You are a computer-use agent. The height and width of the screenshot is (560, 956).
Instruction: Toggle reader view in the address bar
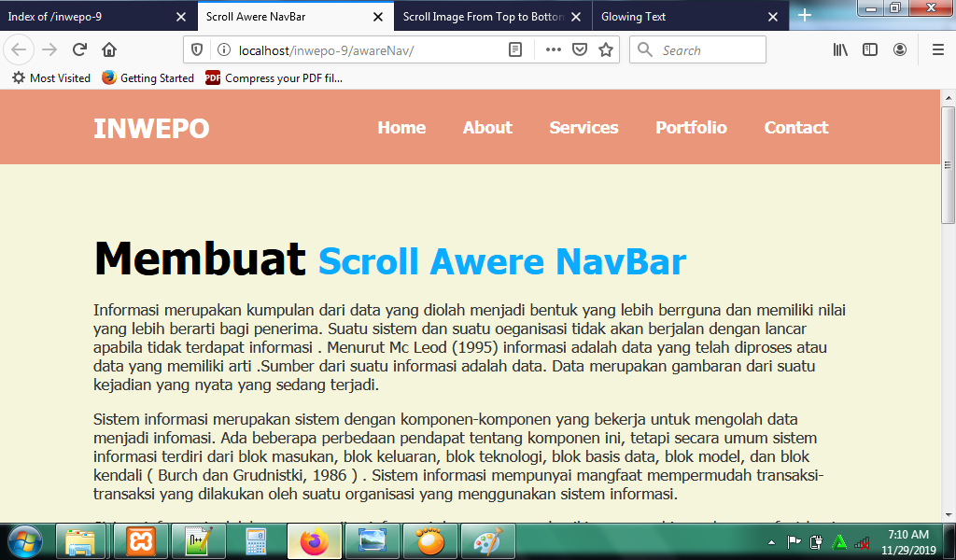click(x=515, y=49)
